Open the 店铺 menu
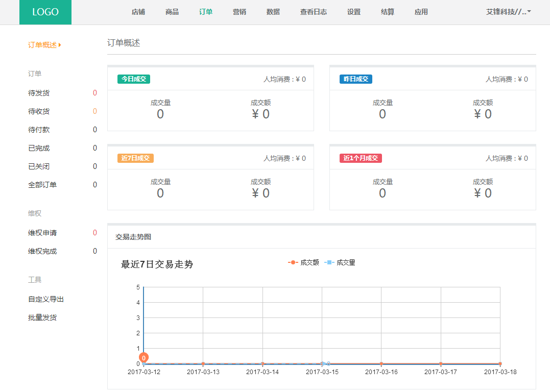The height and width of the screenshot is (392, 550). pyautogui.click(x=138, y=12)
